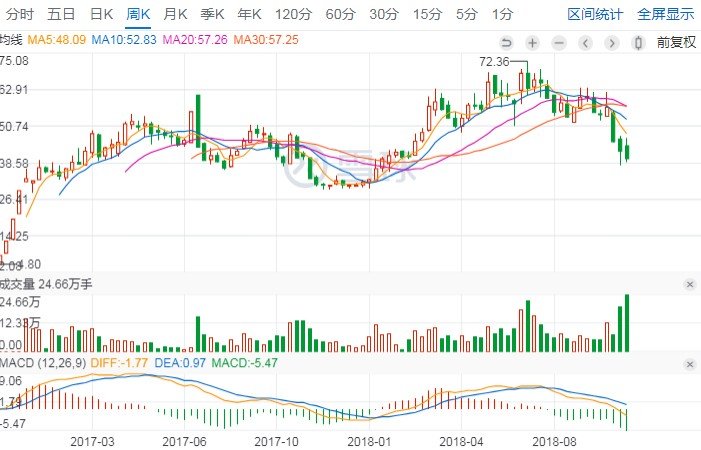
Task: Switch to 120分 chart tab
Action: pyautogui.click(x=293, y=14)
